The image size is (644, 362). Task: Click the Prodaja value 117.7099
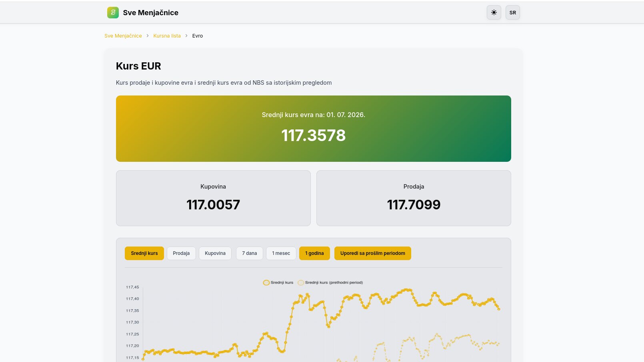pos(414,205)
